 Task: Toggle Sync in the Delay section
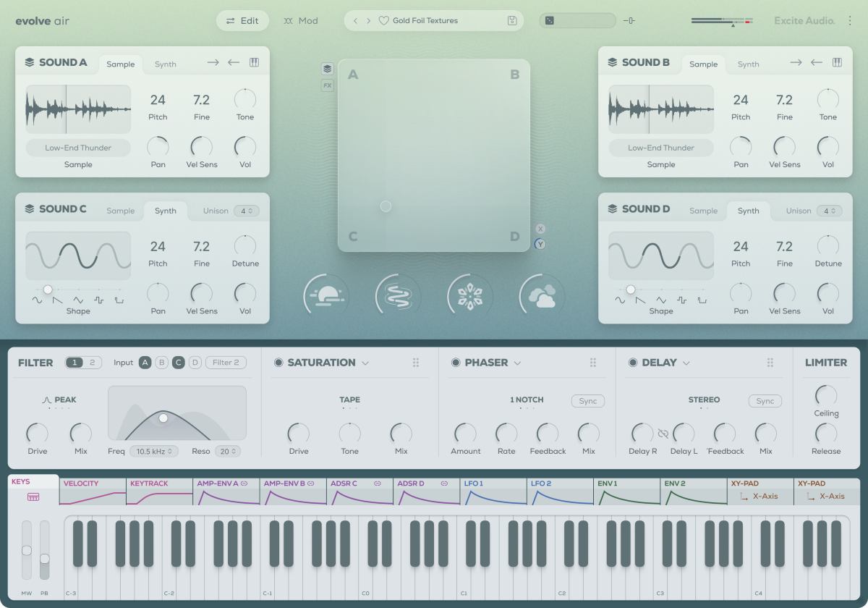tap(765, 400)
